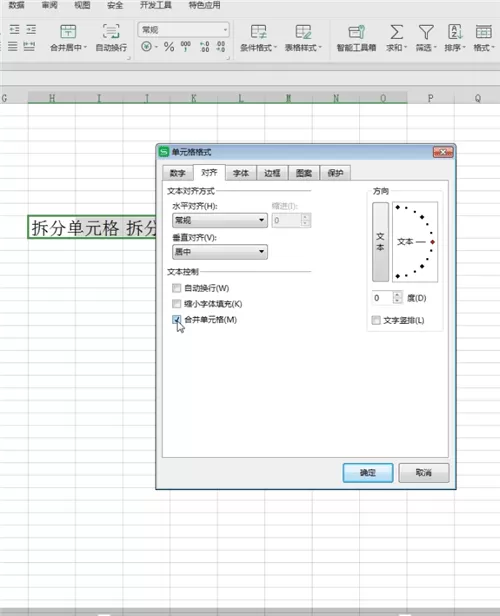
Task: Expand the 表格样式 dropdown arrow
Action: (x=320, y=48)
